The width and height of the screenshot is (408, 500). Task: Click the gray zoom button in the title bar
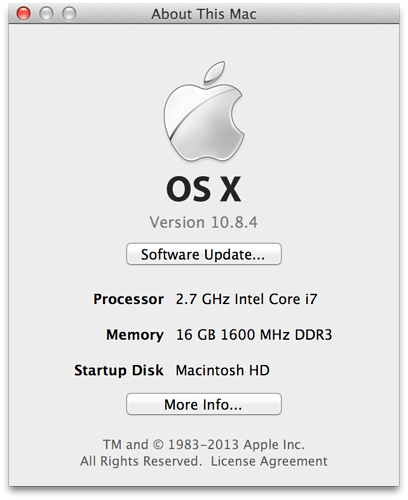point(69,14)
